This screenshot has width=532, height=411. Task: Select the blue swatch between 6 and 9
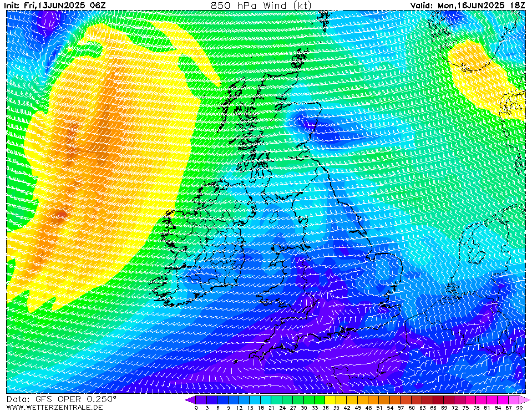click(x=223, y=400)
